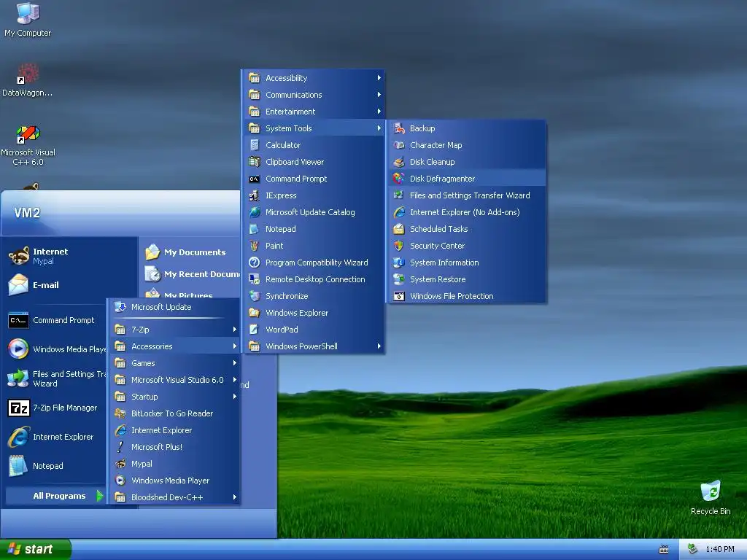
Task: Open My Recent Documents
Action: [x=192, y=274]
